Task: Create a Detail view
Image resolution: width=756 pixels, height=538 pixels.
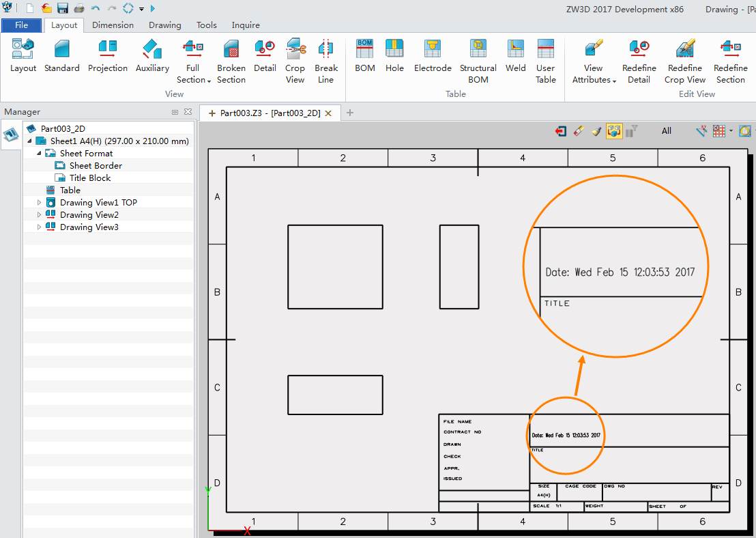Action: click(x=265, y=49)
